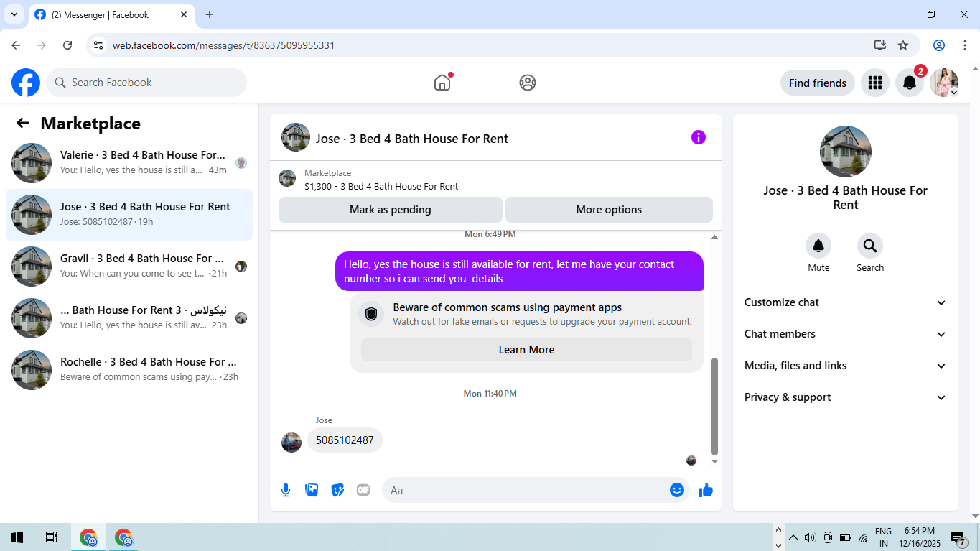
Task: Open Gravil's house rental conversation
Action: pos(129,267)
